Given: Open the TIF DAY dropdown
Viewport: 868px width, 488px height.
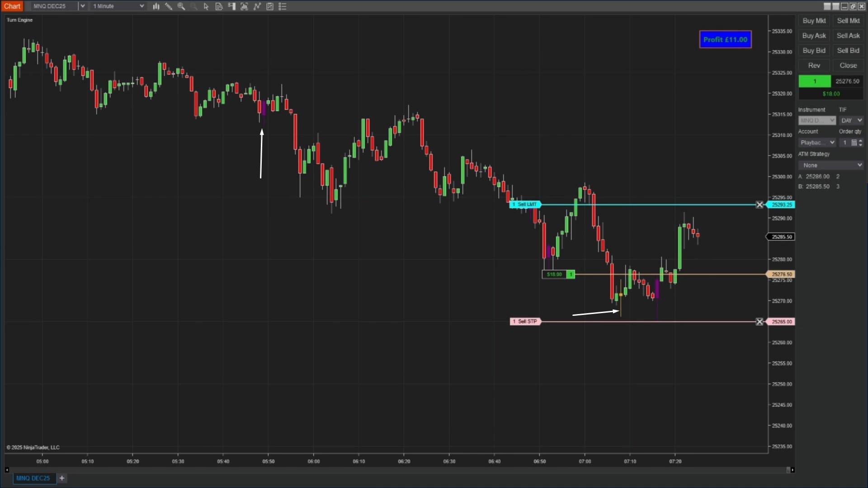Looking at the screenshot, I should point(852,121).
